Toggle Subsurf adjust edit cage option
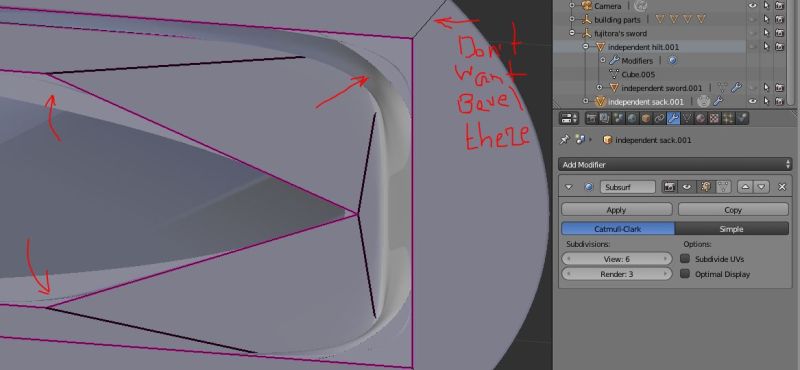 723,187
